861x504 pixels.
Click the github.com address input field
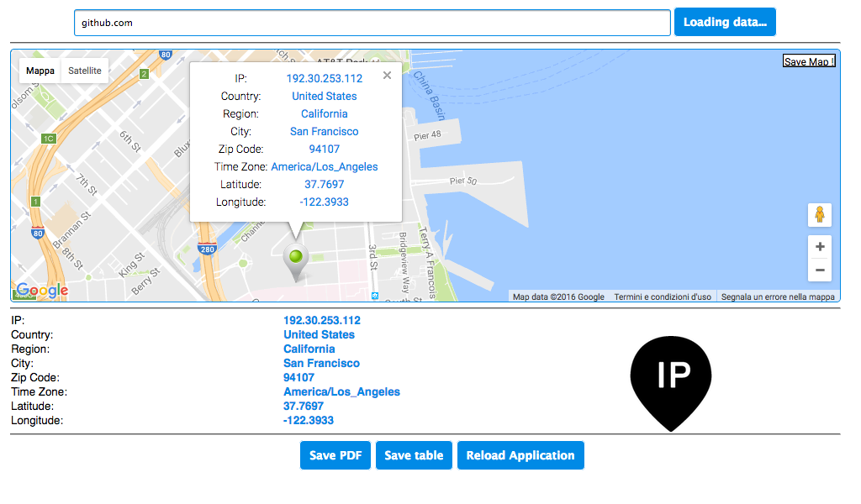372,23
